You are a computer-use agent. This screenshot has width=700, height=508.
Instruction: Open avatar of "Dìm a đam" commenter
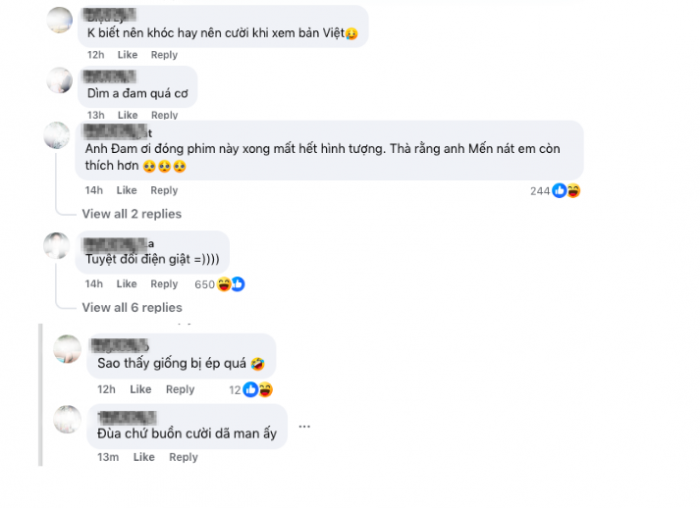[60, 80]
